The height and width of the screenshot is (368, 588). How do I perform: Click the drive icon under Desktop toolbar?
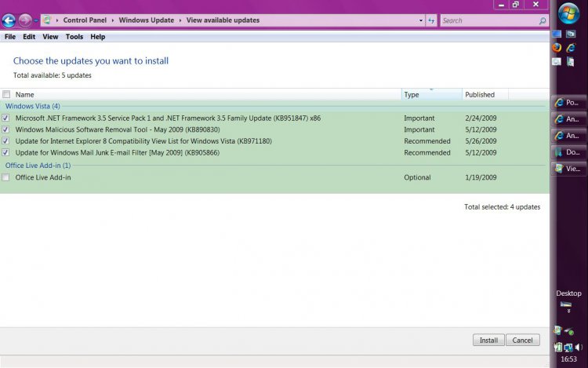pos(566,304)
